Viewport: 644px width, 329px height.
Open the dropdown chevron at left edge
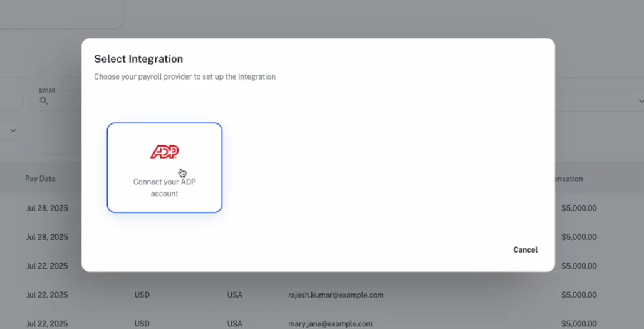point(13,130)
